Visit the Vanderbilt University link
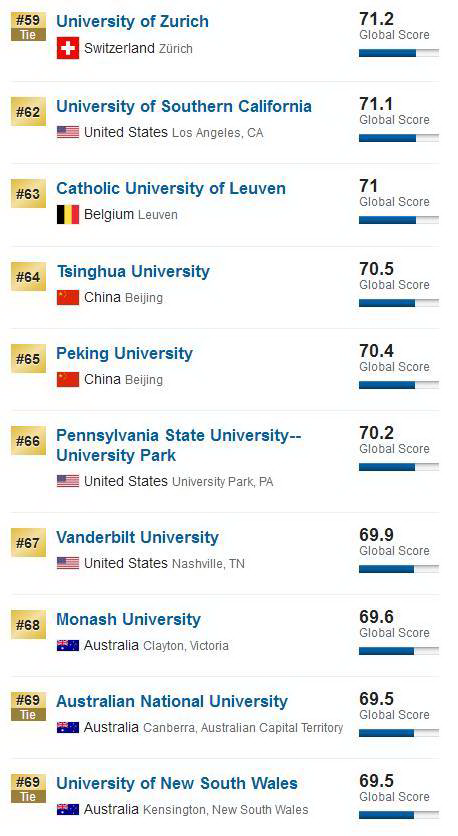458x836 pixels. [x=138, y=537]
